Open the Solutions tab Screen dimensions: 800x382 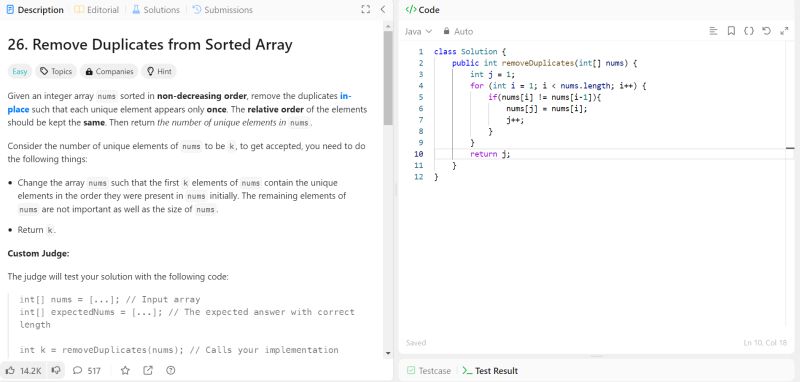pyautogui.click(x=156, y=10)
